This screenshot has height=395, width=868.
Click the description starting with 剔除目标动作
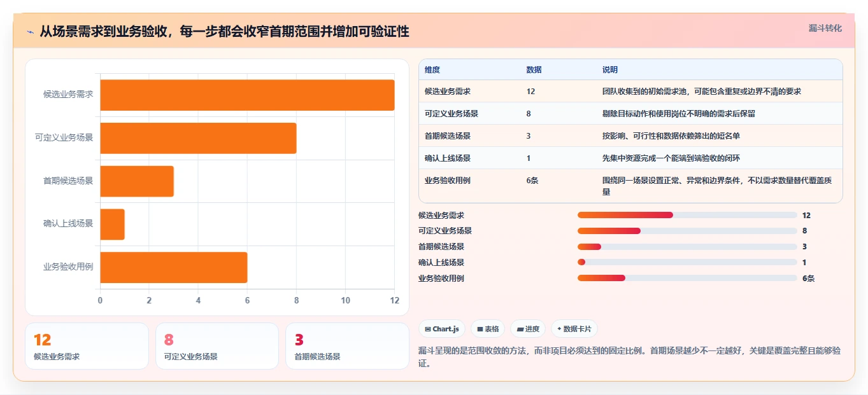[679, 114]
